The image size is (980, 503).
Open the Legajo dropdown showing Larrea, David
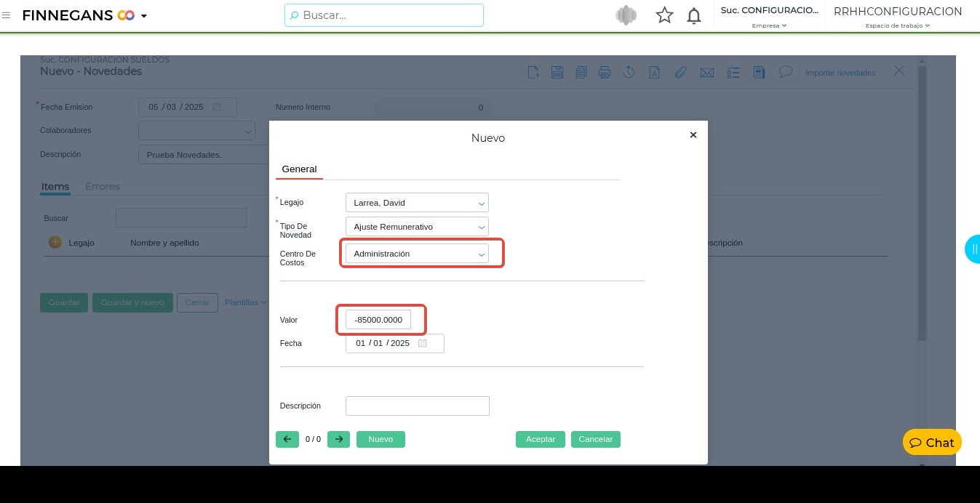point(417,203)
